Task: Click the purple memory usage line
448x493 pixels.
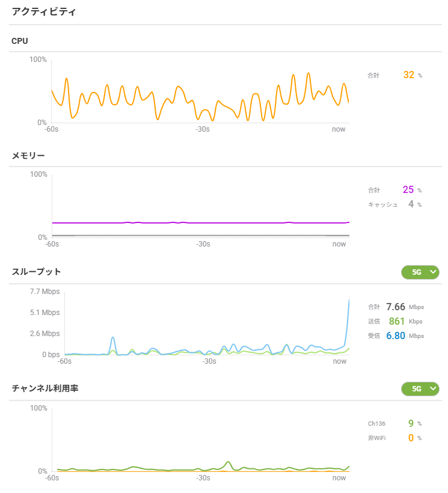Action: 200,222
